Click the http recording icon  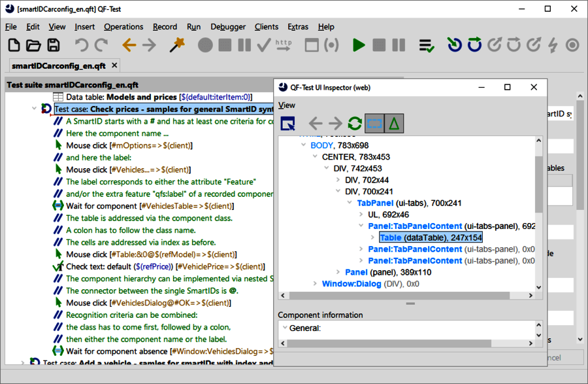click(284, 45)
